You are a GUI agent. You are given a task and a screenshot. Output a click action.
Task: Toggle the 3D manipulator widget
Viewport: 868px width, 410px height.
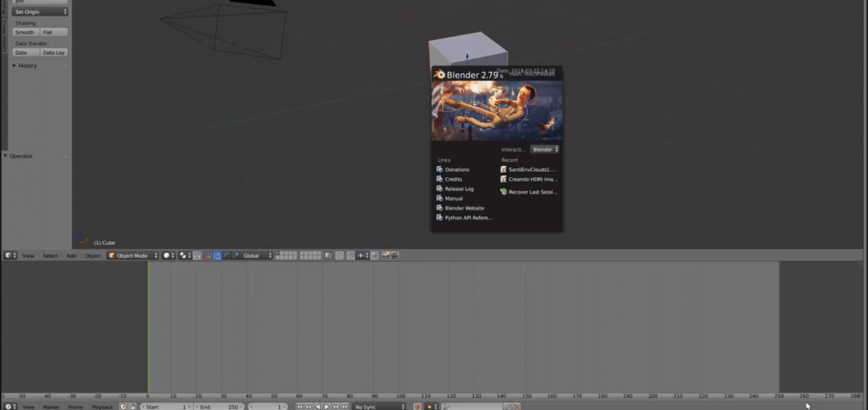[x=208, y=255]
